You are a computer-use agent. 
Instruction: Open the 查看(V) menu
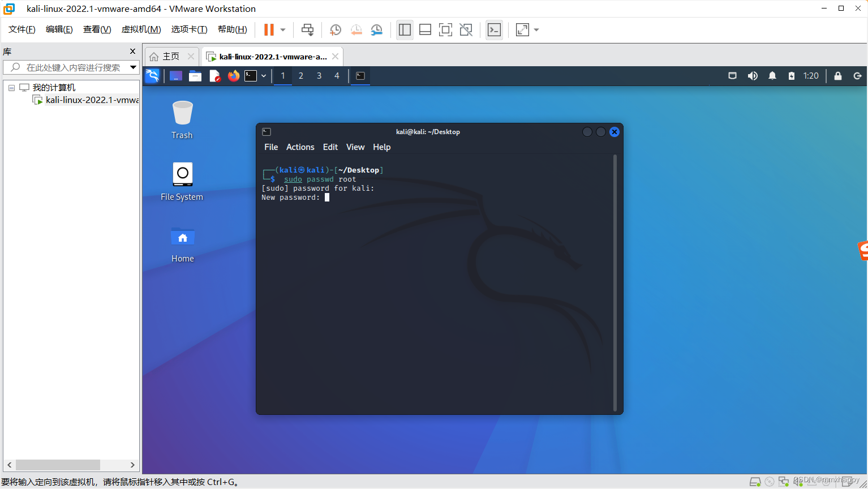coord(97,29)
